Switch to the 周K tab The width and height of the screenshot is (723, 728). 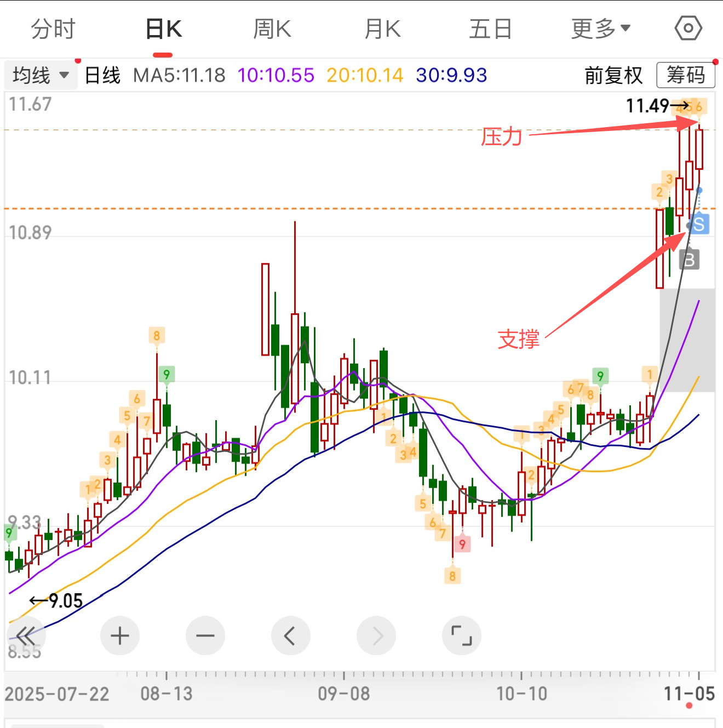pos(272,28)
